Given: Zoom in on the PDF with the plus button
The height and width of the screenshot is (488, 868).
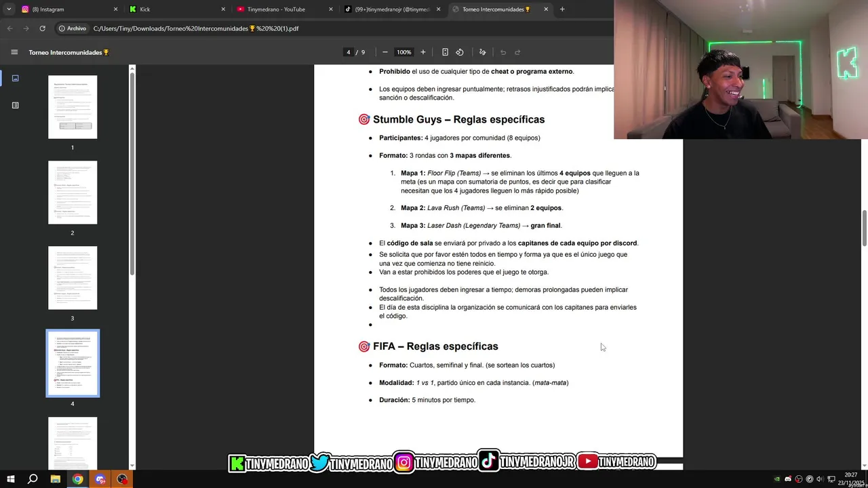Looking at the screenshot, I should 423,52.
